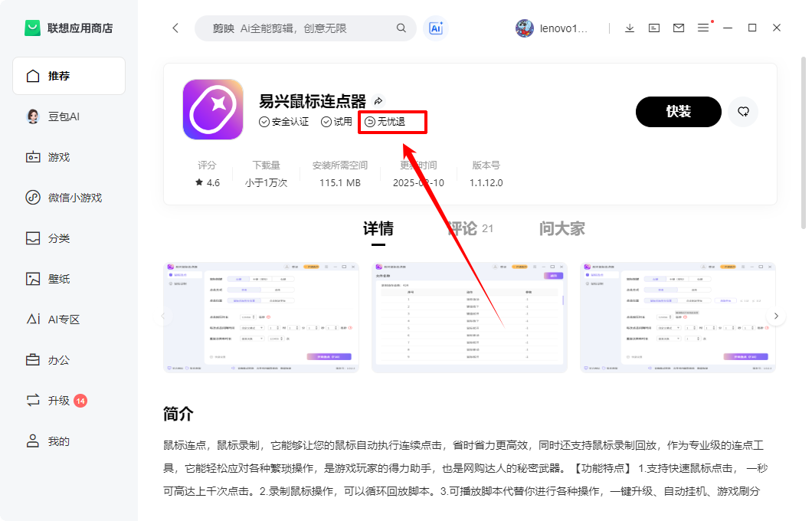Open 壁纸 in the sidebar
Viewport: 812px width, 521px height.
[69, 279]
